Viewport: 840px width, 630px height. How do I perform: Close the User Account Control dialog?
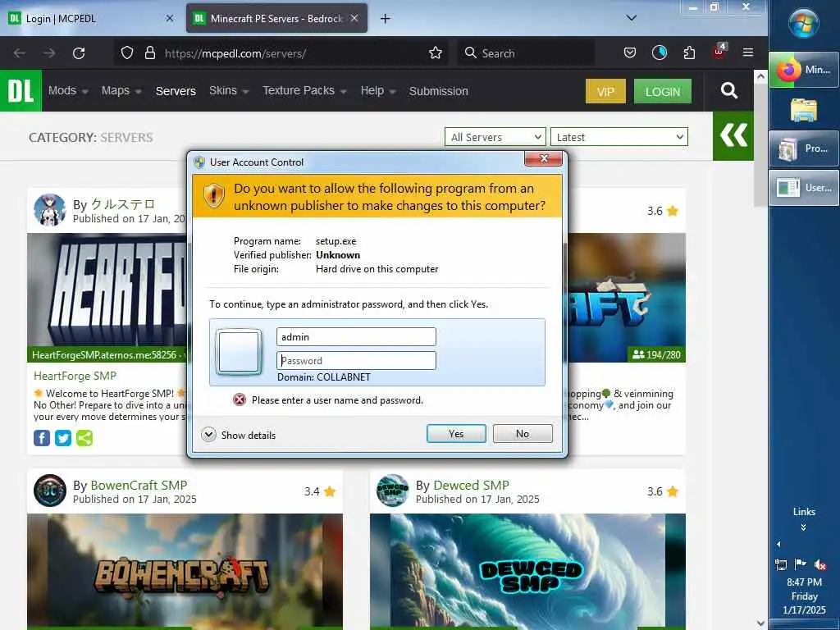(x=543, y=158)
